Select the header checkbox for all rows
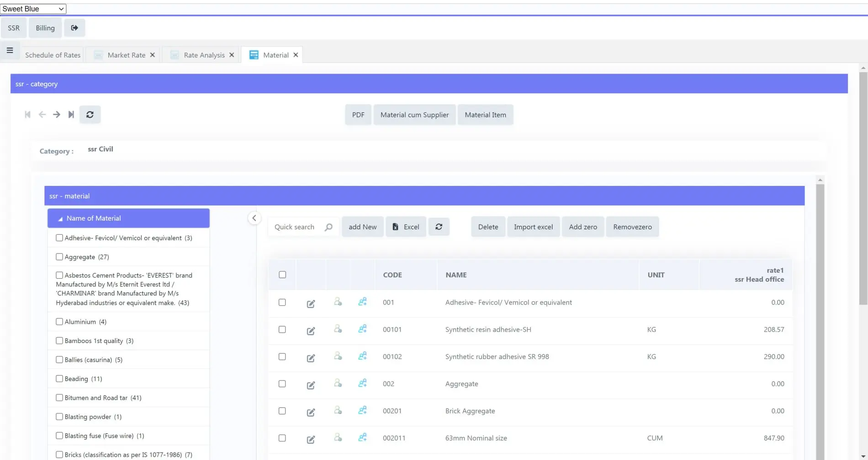Viewport: 868px width, 460px height. [282, 275]
